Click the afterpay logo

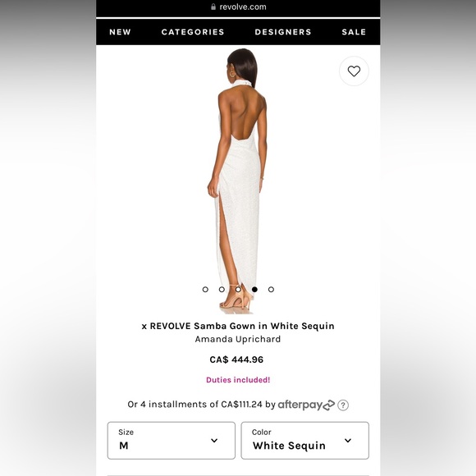[306, 405]
